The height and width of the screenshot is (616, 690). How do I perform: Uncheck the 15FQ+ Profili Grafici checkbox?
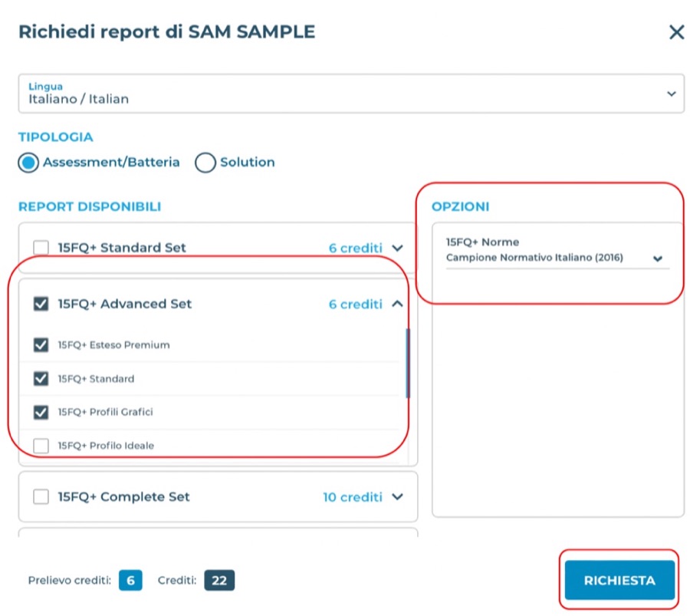click(41, 412)
